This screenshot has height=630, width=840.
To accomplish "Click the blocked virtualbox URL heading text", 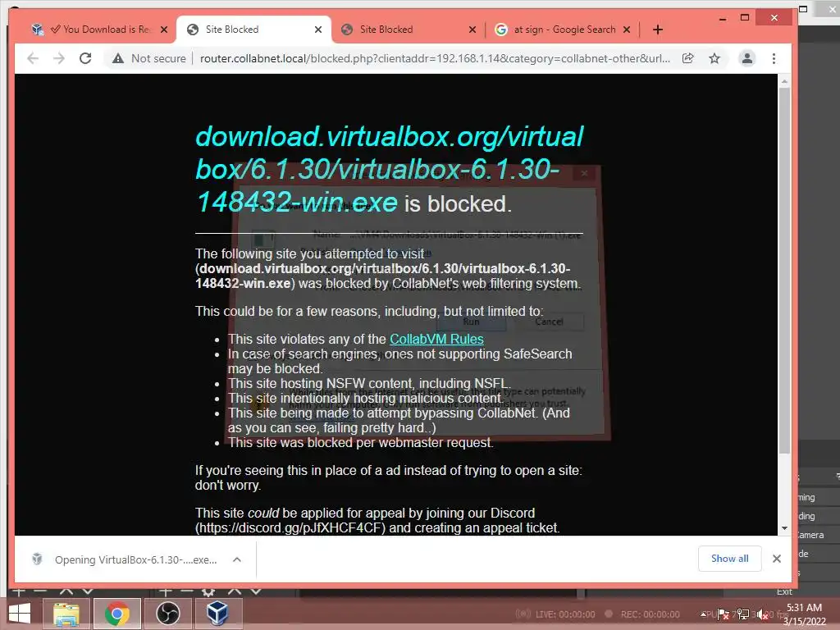I will pos(390,169).
